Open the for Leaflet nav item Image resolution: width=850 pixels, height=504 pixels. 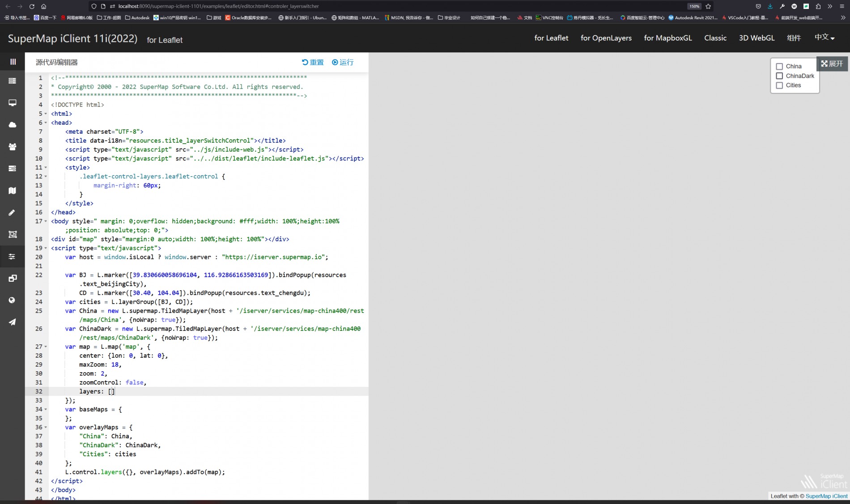(x=551, y=38)
